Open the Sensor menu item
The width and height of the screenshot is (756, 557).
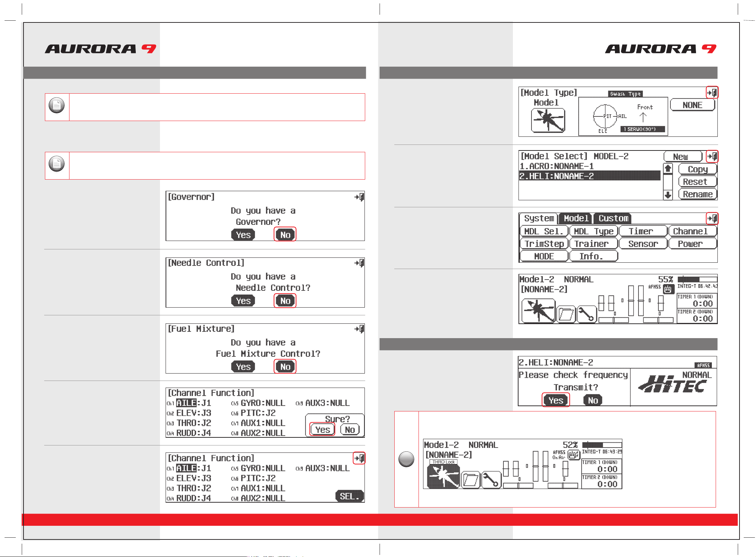coord(643,244)
